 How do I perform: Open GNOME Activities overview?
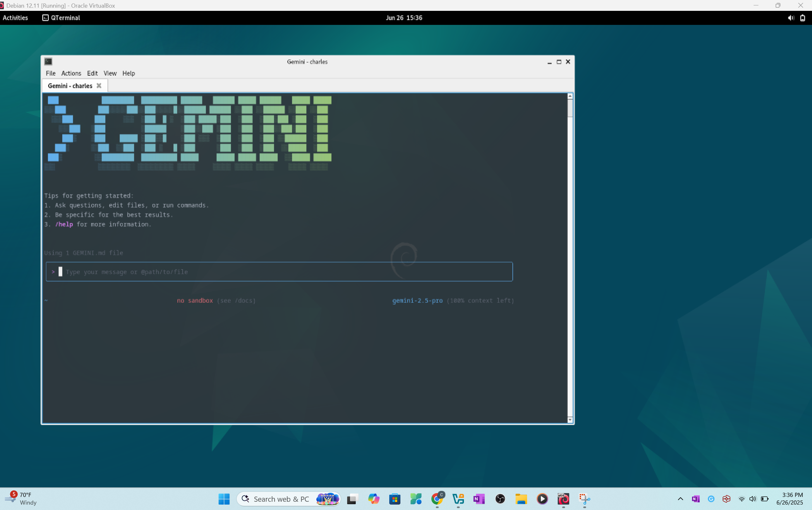15,18
